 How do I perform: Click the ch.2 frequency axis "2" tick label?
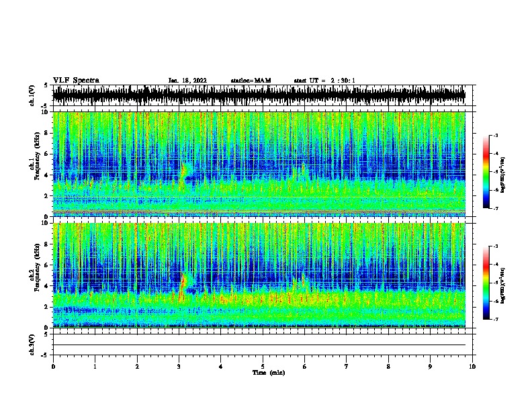pyautogui.click(x=47, y=307)
